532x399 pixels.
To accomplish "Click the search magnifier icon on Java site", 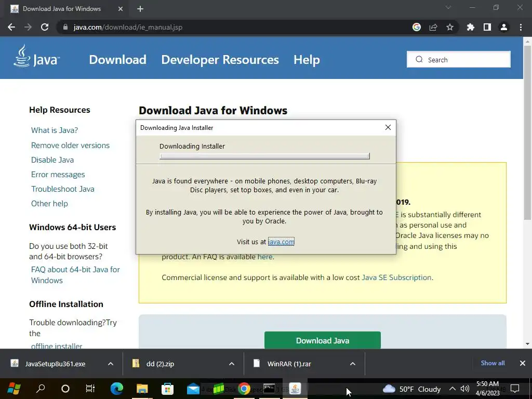I will pyautogui.click(x=419, y=59).
